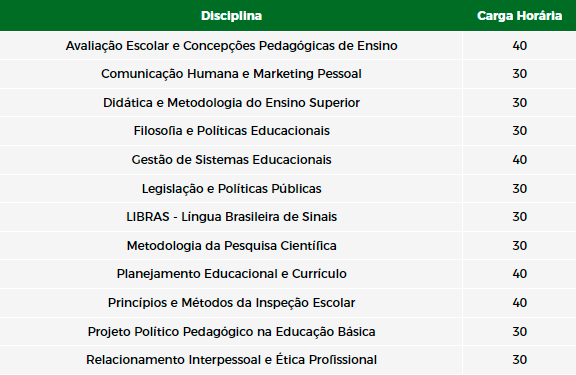Click Projeto Político Pedagógico na Educação Básica
Screen dimensions: 576x375
[x=231, y=332]
